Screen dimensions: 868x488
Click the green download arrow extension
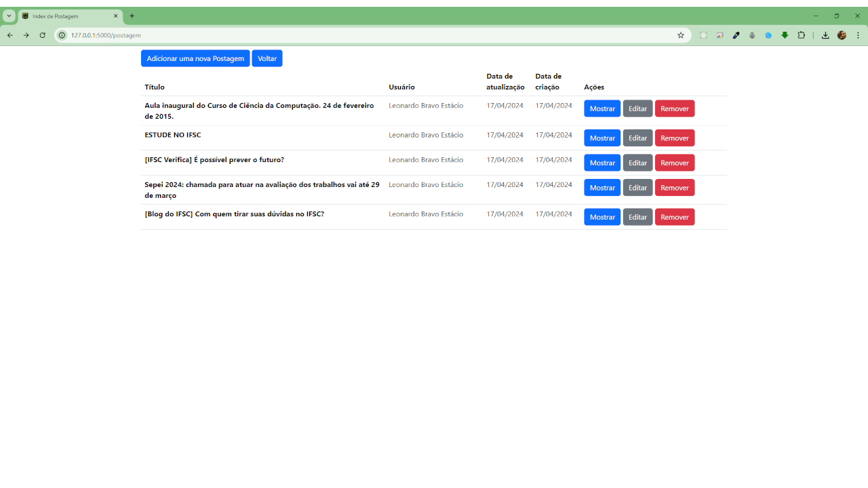pos(785,35)
